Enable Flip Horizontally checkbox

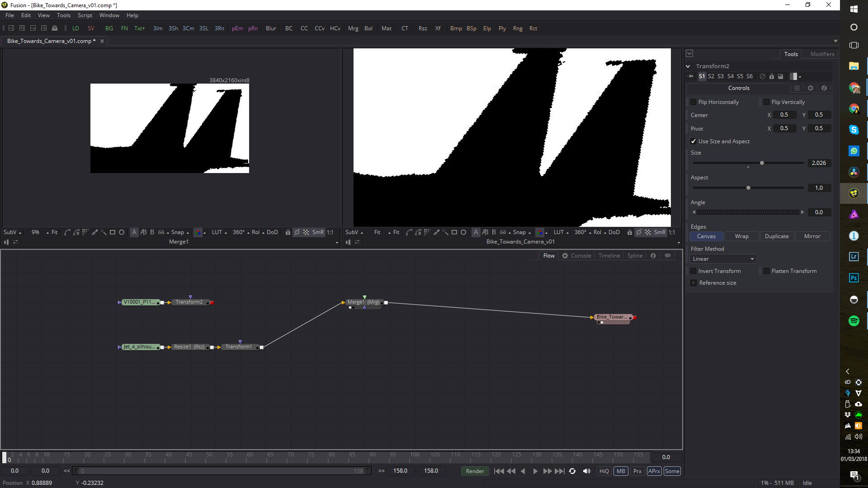coord(693,102)
